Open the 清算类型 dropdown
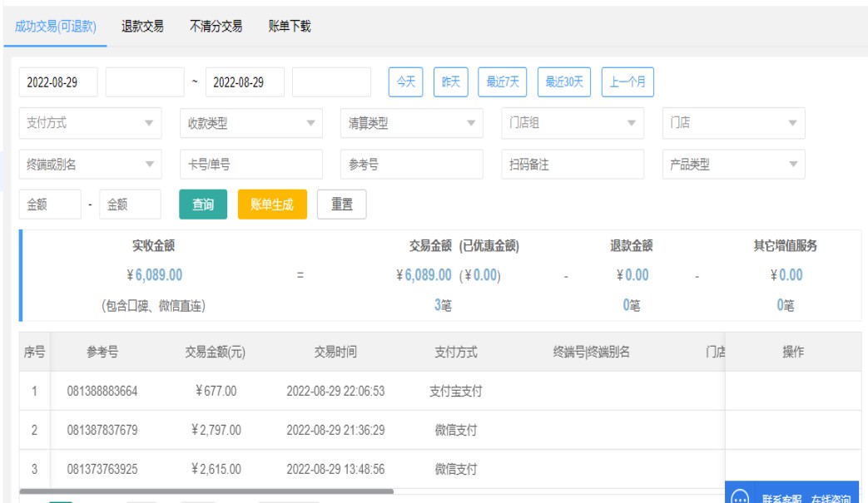 point(411,123)
